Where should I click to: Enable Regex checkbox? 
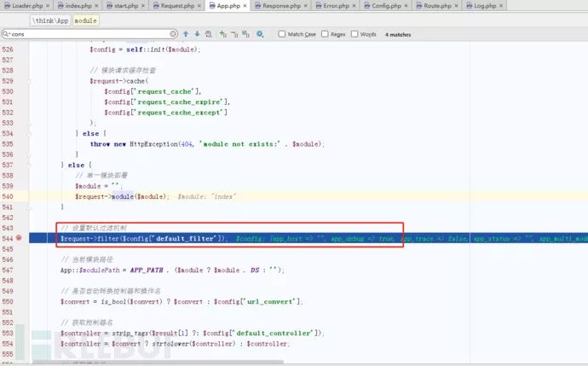coord(325,34)
